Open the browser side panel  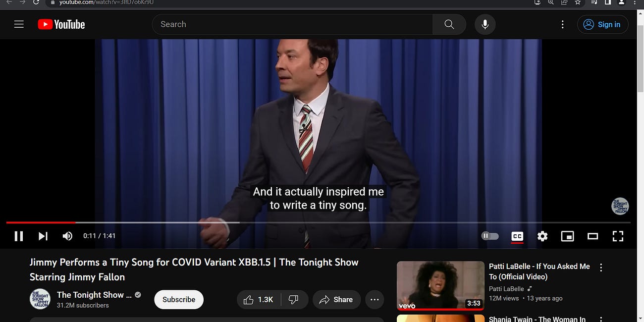click(608, 2)
